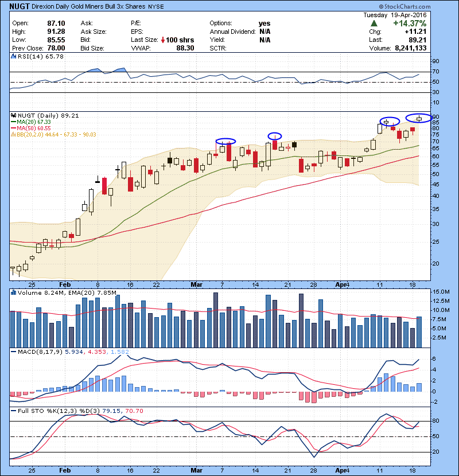Image resolution: width=459 pixels, height=476 pixels.
Task: Click the Last Size 100 shrs value
Action: [x=180, y=40]
